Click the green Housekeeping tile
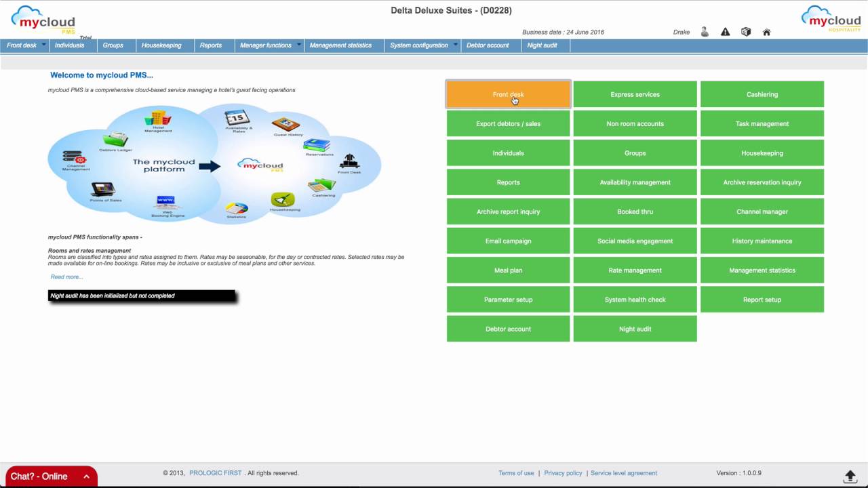This screenshot has height=488, width=868. coord(762,153)
